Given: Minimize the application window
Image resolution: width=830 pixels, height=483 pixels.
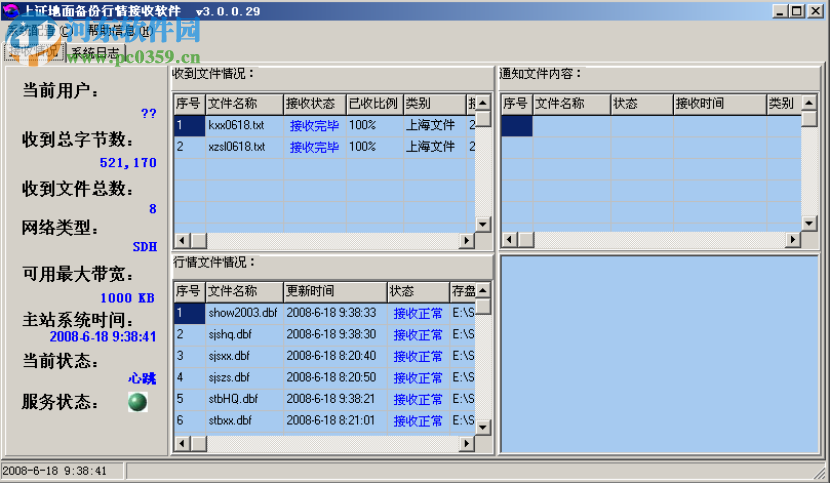Looking at the screenshot, I should 779,11.
